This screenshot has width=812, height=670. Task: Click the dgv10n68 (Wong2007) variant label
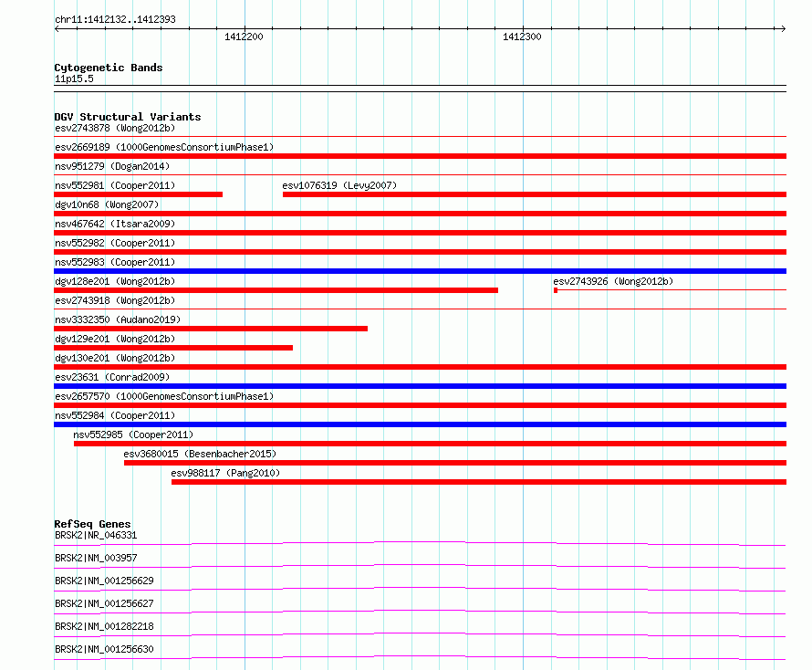pyautogui.click(x=107, y=204)
